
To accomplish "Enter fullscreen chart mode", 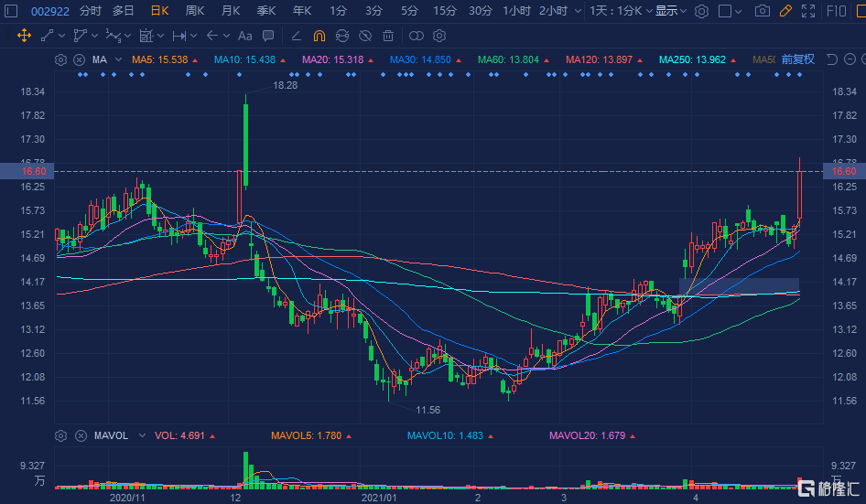I will (x=808, y=11).
